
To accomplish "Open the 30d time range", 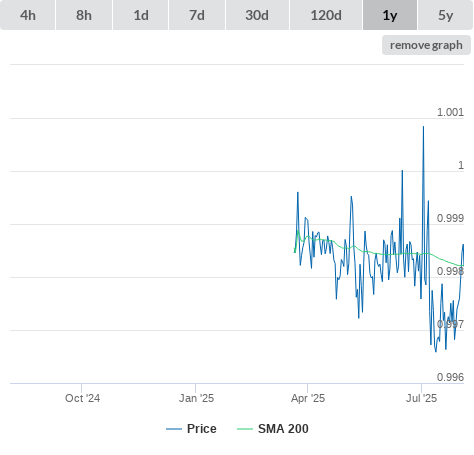I will click(257, 15).
